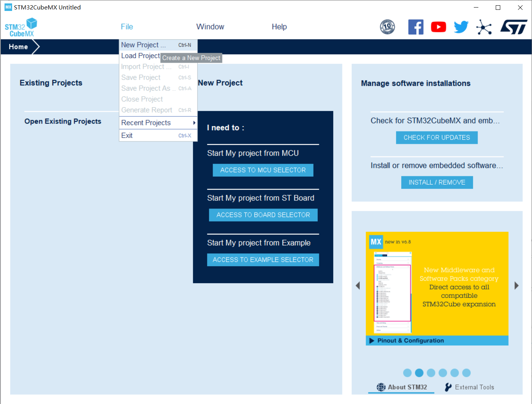Click INSTALL / REMOVE button
Screen dimensions: 532x404
coord(437,182)
